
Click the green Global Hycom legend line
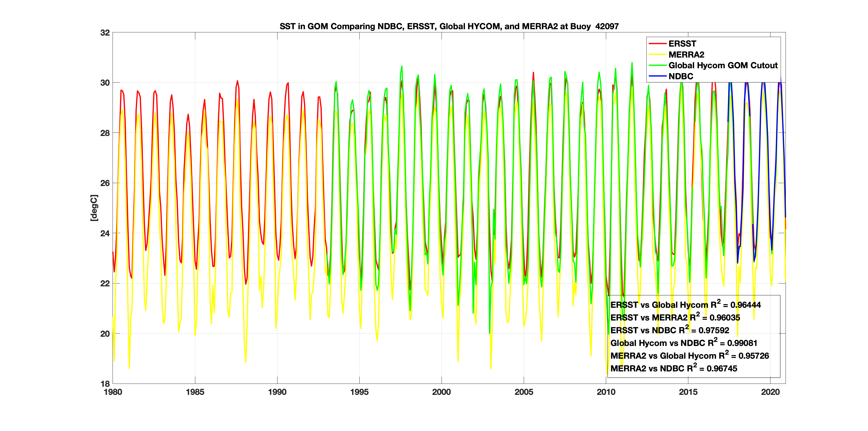coord(657,65)
